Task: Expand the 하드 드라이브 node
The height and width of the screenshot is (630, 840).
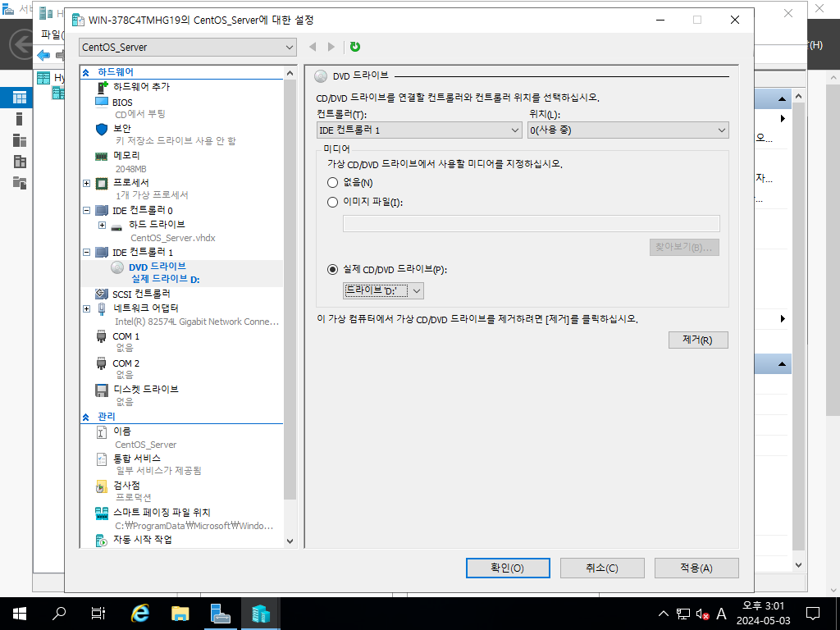Action: click(102, 225)
